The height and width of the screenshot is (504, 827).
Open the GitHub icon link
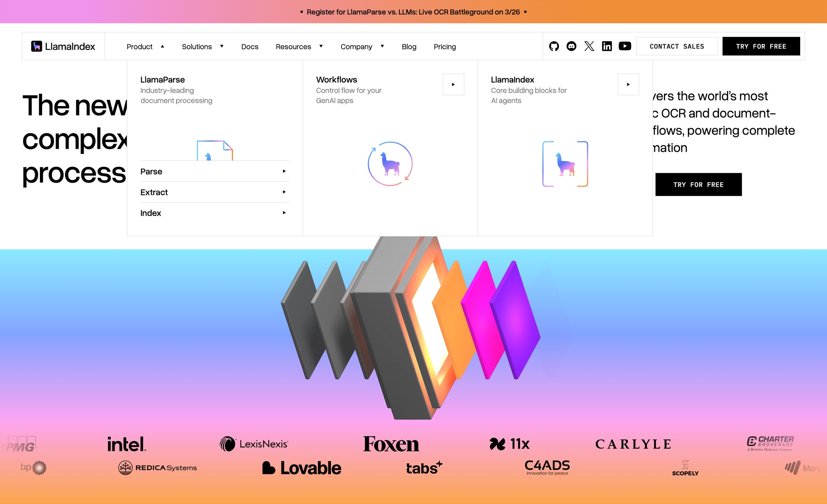(554, 46)
